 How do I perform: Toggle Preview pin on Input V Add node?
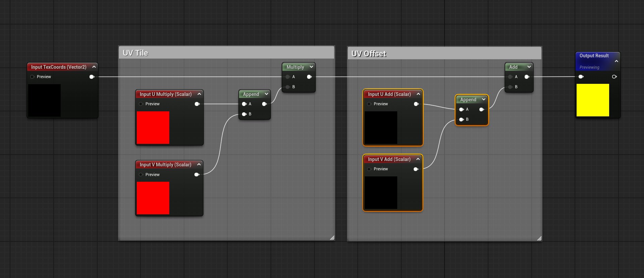pyautogui.click(x=369, y=169)
